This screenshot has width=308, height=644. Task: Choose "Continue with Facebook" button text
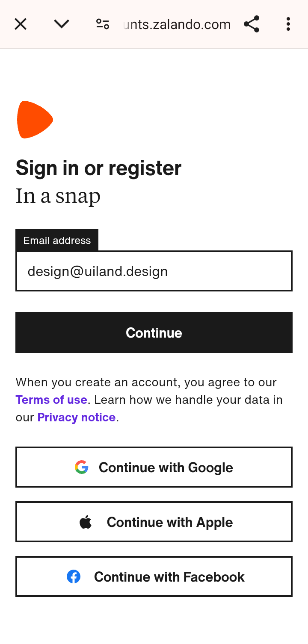[x=169, y=577]
